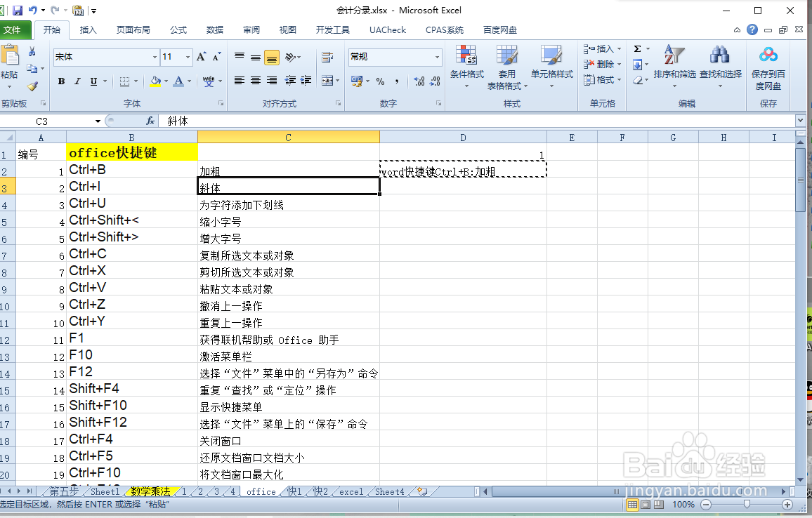Click the comma style icon
The height and width of the screenshot is (518, 812).
click(397, 81)
